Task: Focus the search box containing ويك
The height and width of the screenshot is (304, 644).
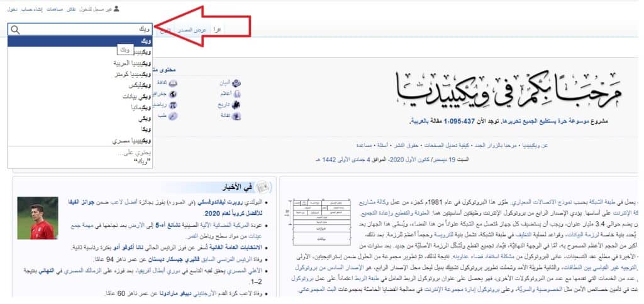Action: pos(80,30)
